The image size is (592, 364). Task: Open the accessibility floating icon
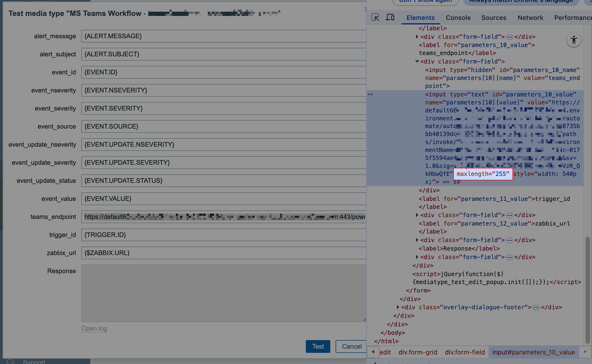[x=574, y=40]
